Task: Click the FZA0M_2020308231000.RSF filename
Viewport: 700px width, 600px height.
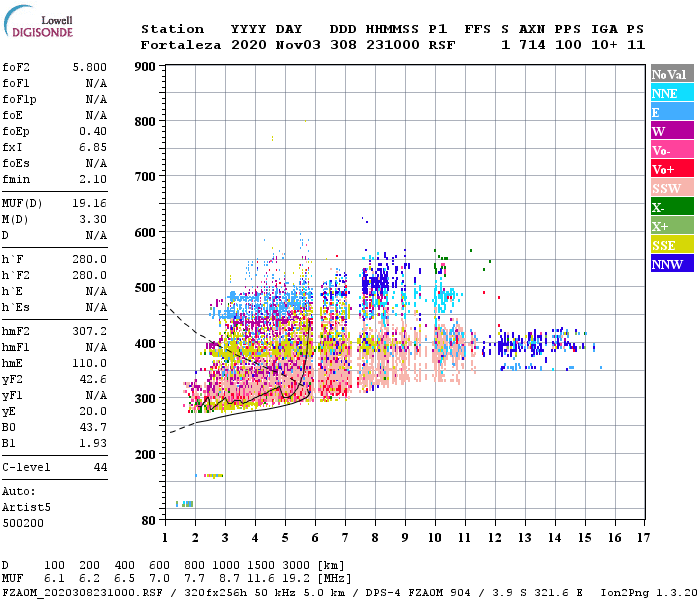Action: pos(83,593)
